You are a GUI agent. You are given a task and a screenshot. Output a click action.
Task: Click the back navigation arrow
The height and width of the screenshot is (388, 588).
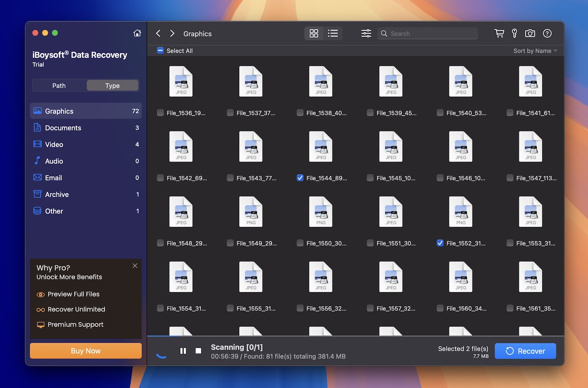tap(158, 33)
